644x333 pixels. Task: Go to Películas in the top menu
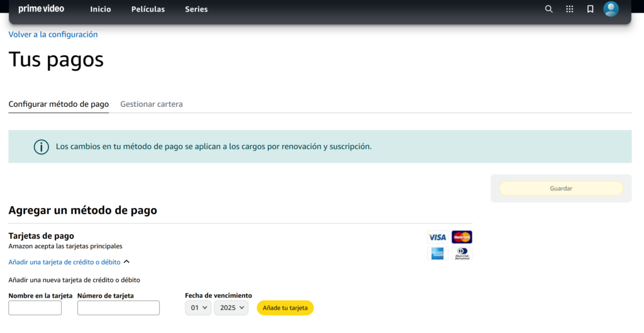148,9
